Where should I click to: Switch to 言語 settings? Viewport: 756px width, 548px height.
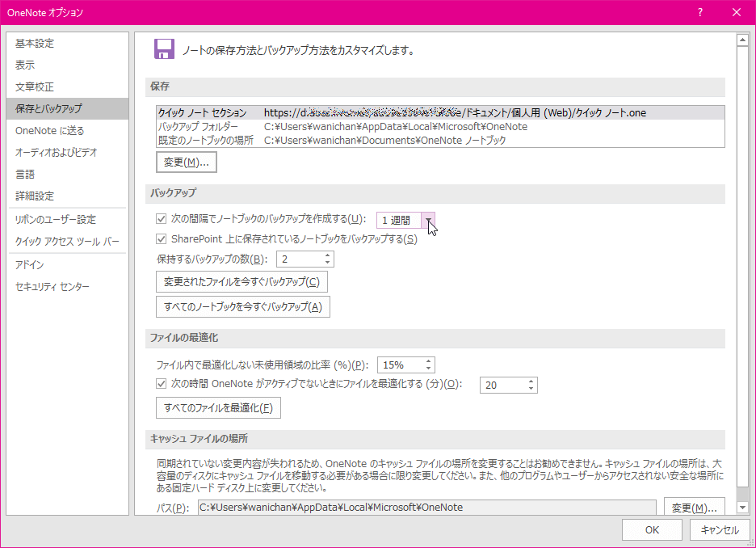pos(68,174)
